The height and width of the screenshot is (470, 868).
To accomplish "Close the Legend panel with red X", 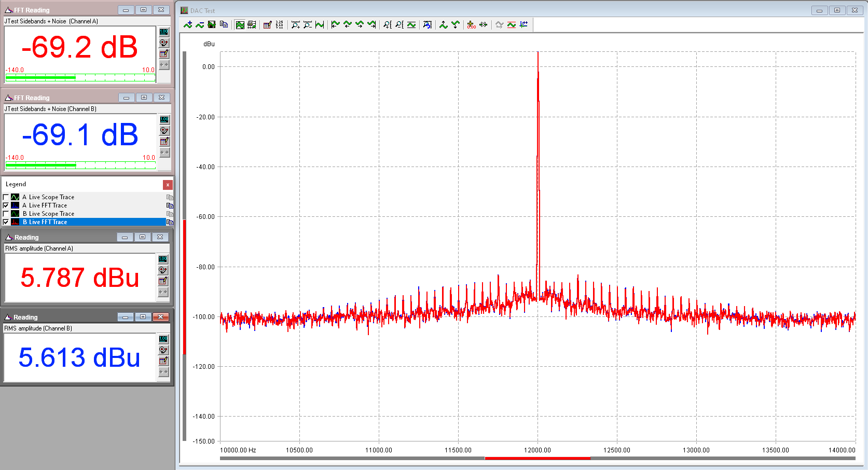I will [168, 185].
